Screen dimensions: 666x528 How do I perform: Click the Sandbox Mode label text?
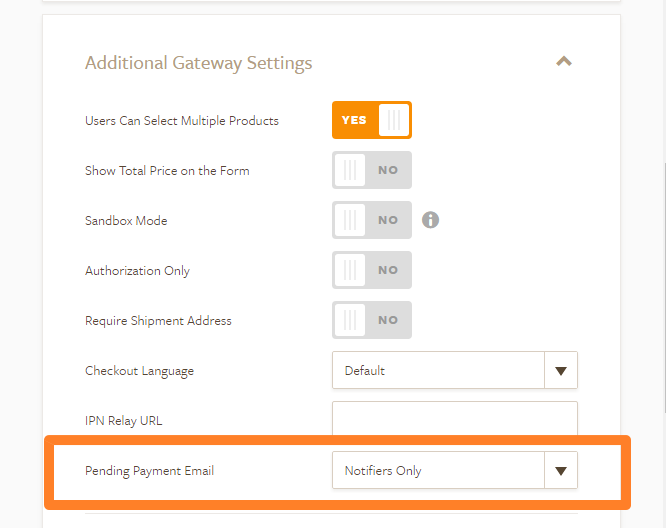click(x=128, y=221)
